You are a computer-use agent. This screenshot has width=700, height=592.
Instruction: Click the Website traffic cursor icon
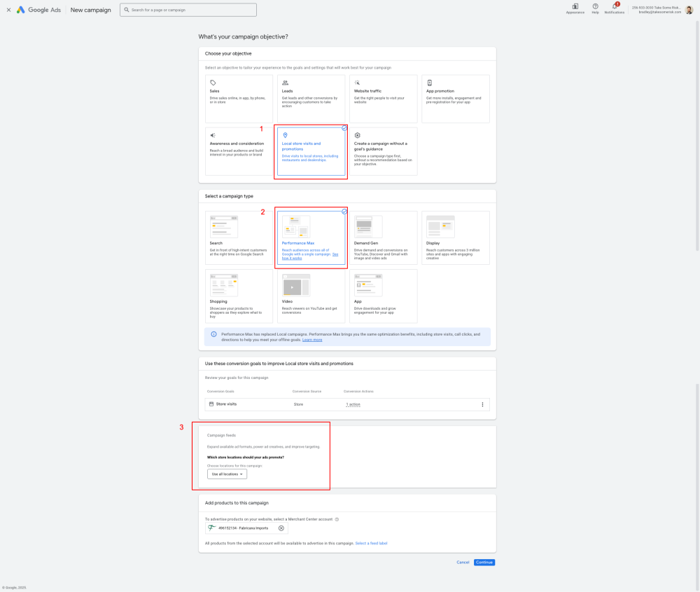[x=357, y=83]
